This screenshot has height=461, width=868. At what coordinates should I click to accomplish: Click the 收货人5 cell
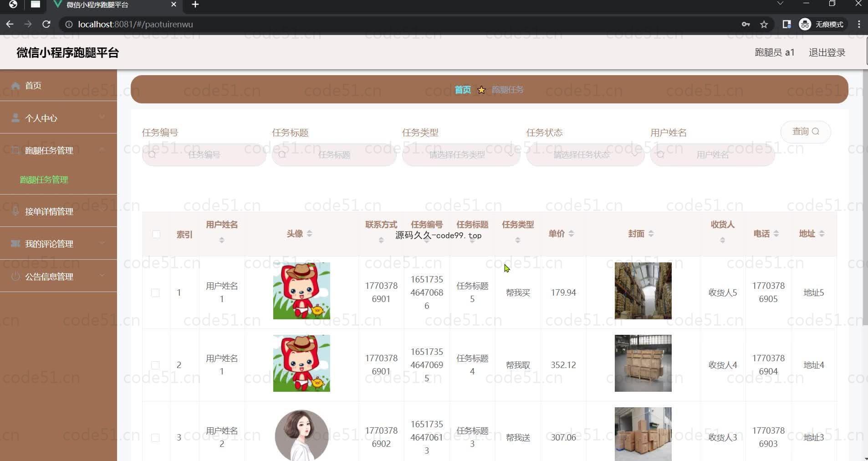tap(723, 292)
